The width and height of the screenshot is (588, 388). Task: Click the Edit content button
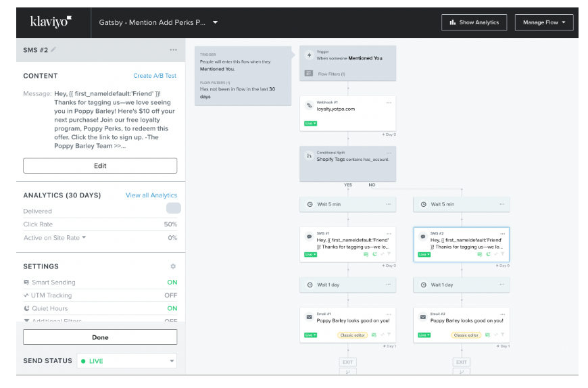point(100,166)
